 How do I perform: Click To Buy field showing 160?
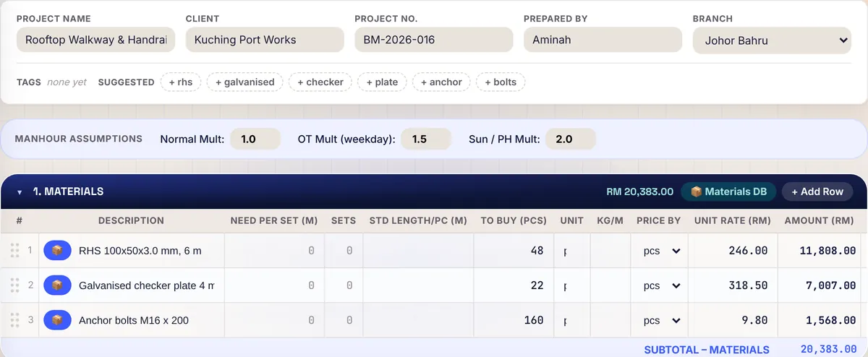coord(513,320)
